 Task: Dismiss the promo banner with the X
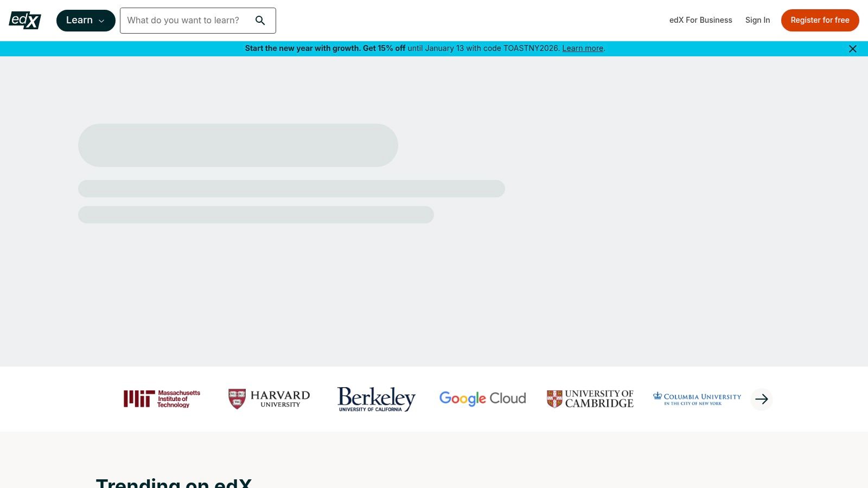point(852,48)
